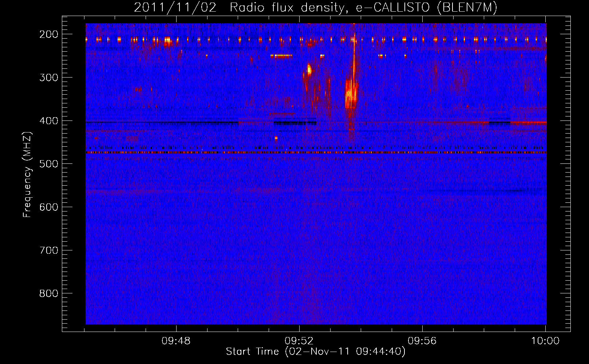589x364 pixels.
Task: Click the 800 frequency tick label
Action: point(48,293)
